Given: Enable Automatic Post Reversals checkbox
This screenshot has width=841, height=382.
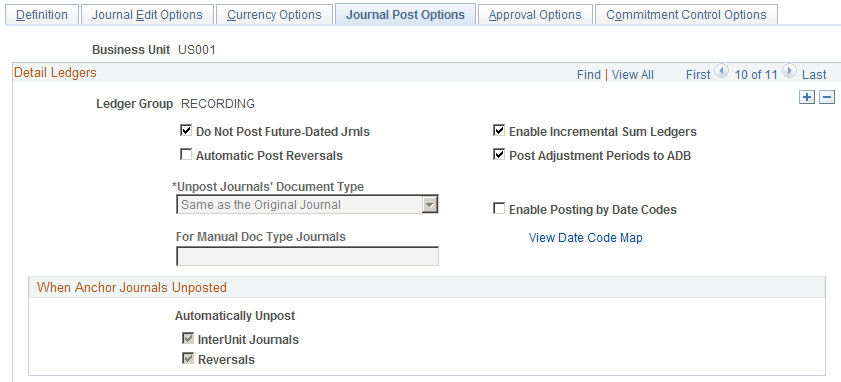Looking at the screenshot, I should click(186, 155).
